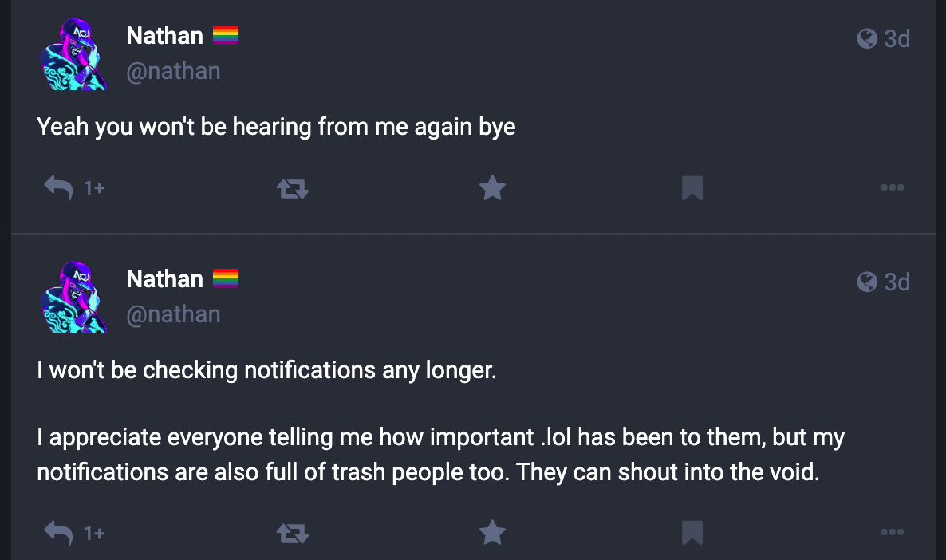Open Nathan display name on first post
Image resolution: width=946 pixels, height=560 pixels.
(164, 36)
